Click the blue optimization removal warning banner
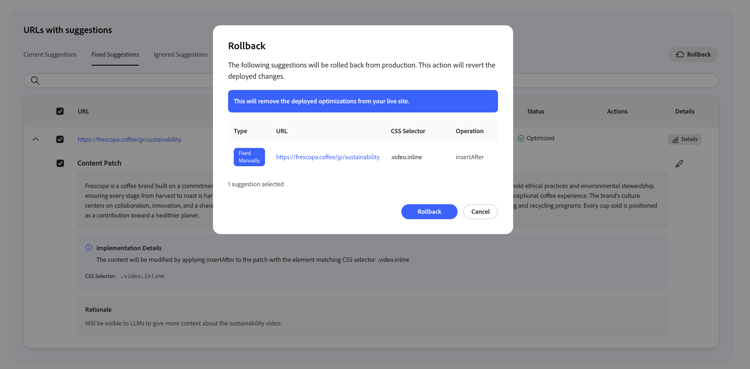 (363, 101)
